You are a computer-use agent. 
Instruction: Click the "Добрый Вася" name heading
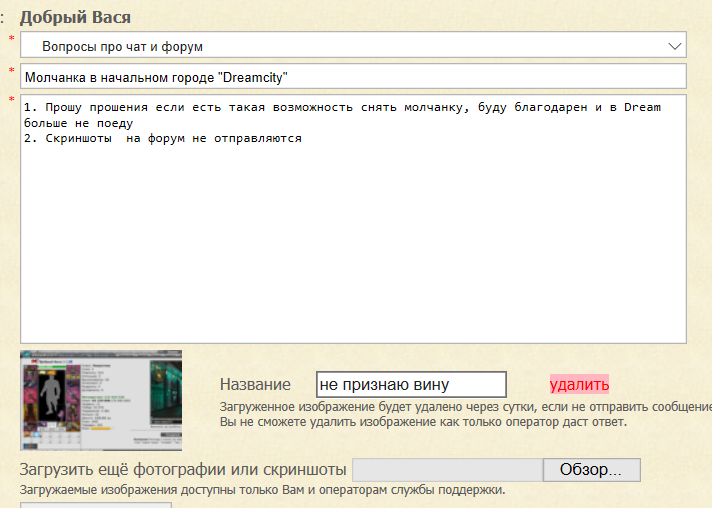point(75,17)
